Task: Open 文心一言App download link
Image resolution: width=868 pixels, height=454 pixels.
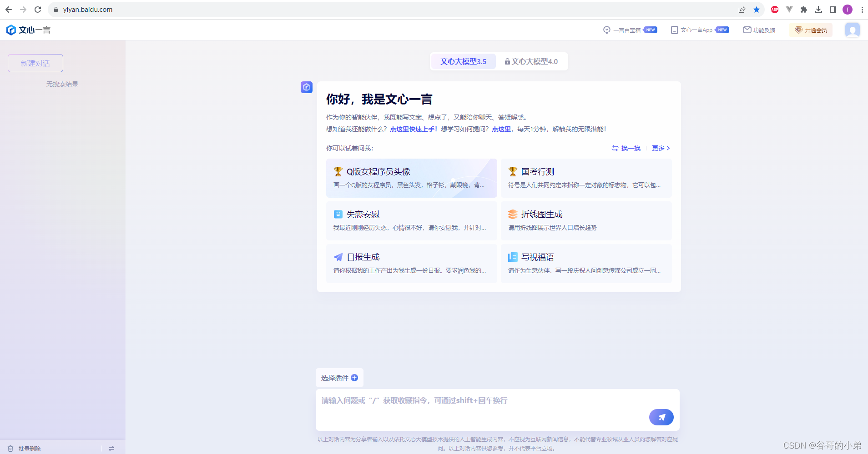Action: [x=700, y=30]
